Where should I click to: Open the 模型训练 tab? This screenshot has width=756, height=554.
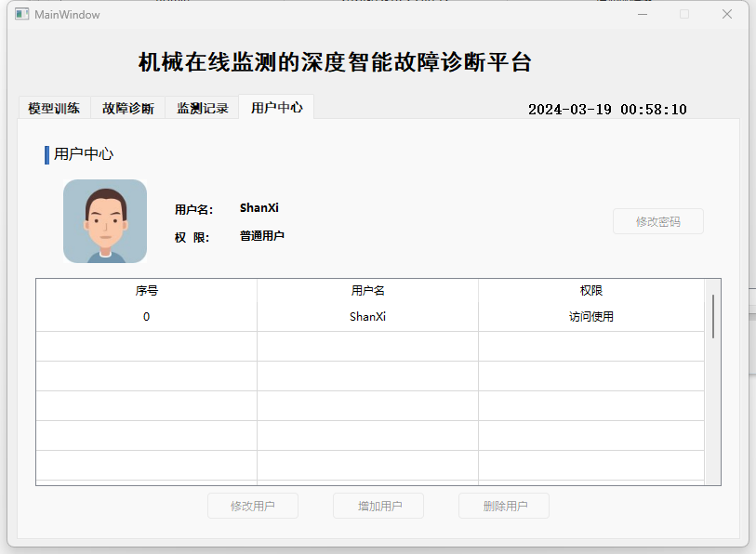point(54,108)
